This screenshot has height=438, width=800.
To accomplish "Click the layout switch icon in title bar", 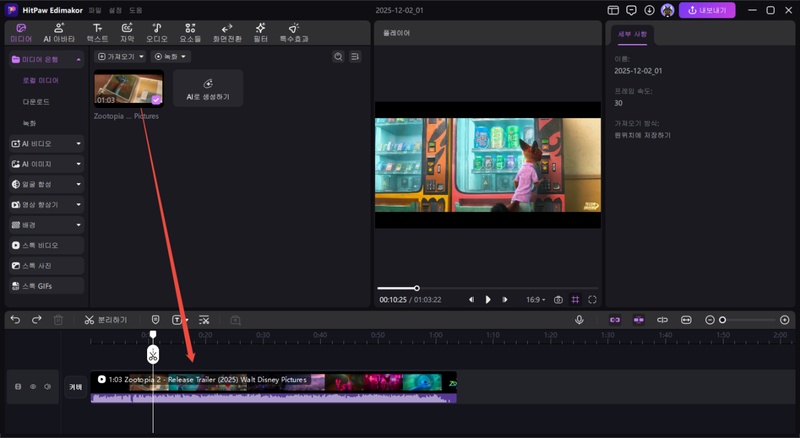I will pyautogui.click(x=613, y=10).
